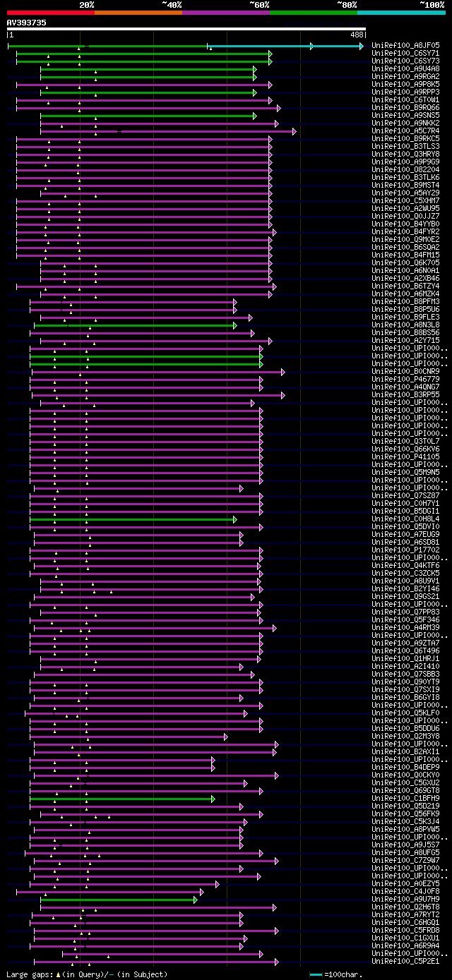The height and width of the screenshot is (980, 452).
Task: Select the UniRef100_A2Y715 label
Action: coord(405,341)
